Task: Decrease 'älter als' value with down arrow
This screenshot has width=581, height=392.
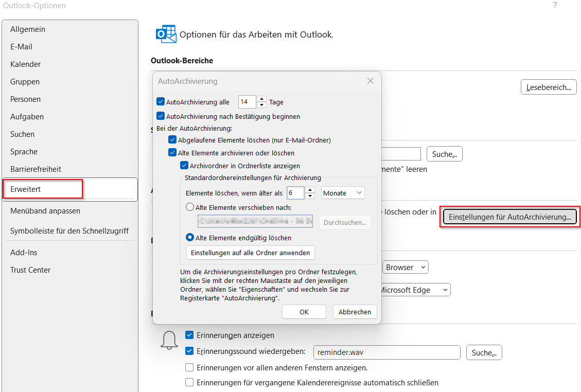Action: point(310,195)
